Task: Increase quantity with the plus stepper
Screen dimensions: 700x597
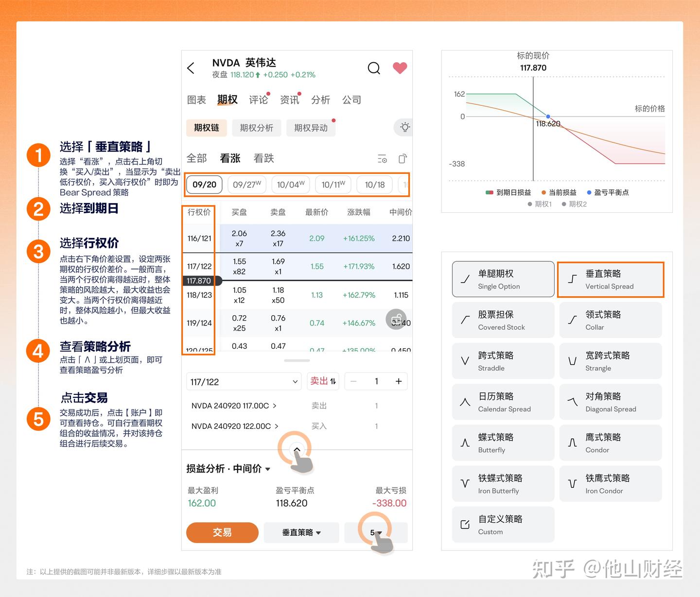Action: click(x=399, y=381)
